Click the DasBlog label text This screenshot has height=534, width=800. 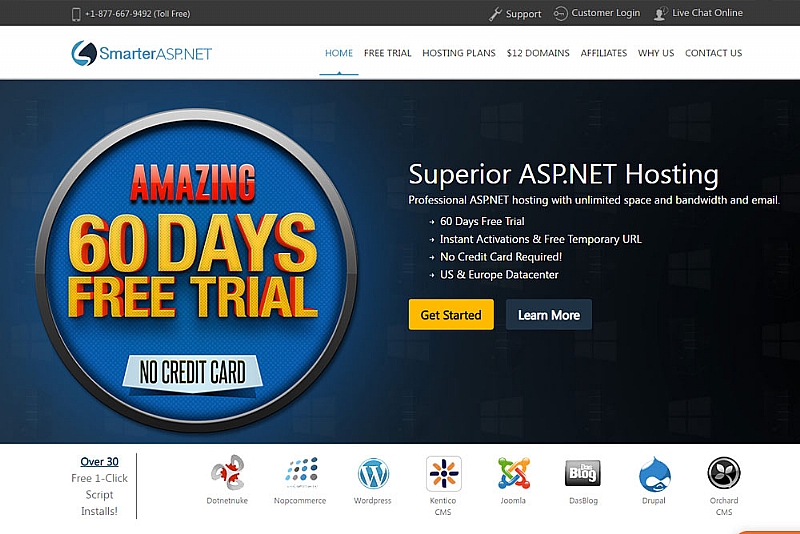[583, 501]
